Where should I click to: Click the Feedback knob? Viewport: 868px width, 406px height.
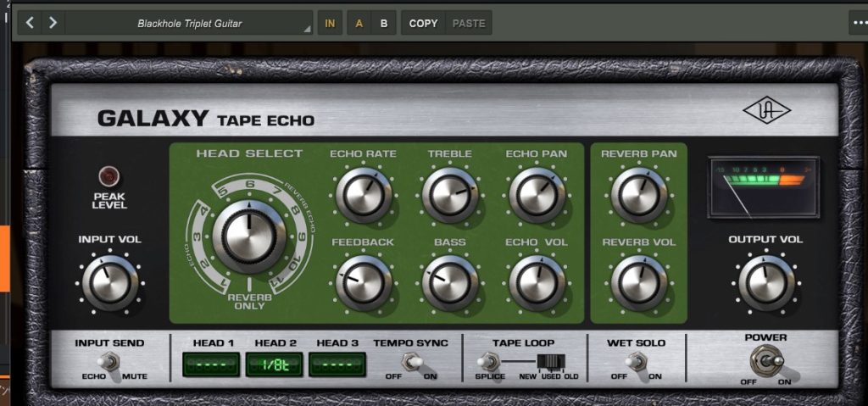(364, 282)
